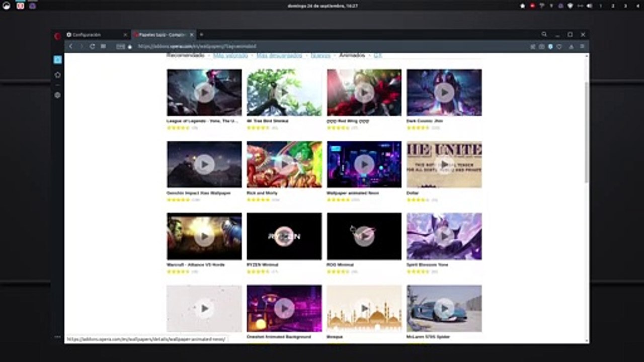Open tab search magnifier icon
The image size is (644, 362).
click(x=544, y=35)
